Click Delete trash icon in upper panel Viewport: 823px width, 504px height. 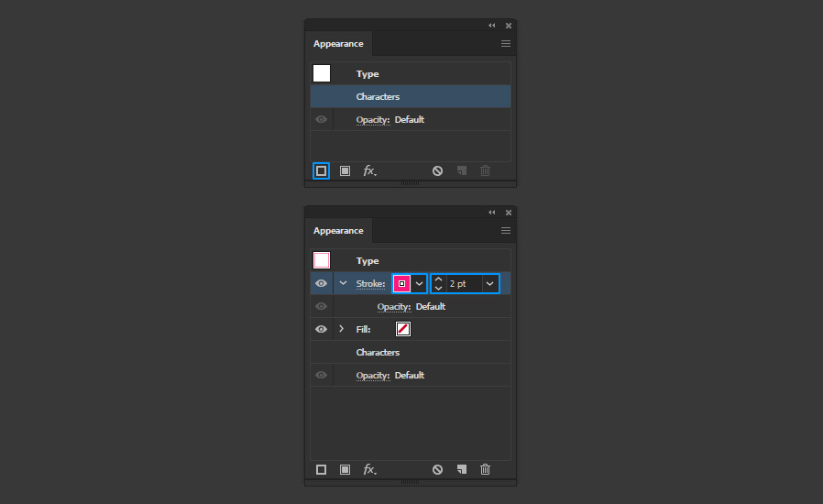point(486,170)
